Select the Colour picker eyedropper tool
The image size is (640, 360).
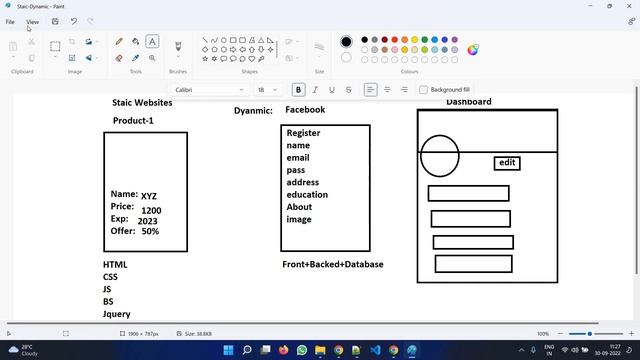pos(136,58)
